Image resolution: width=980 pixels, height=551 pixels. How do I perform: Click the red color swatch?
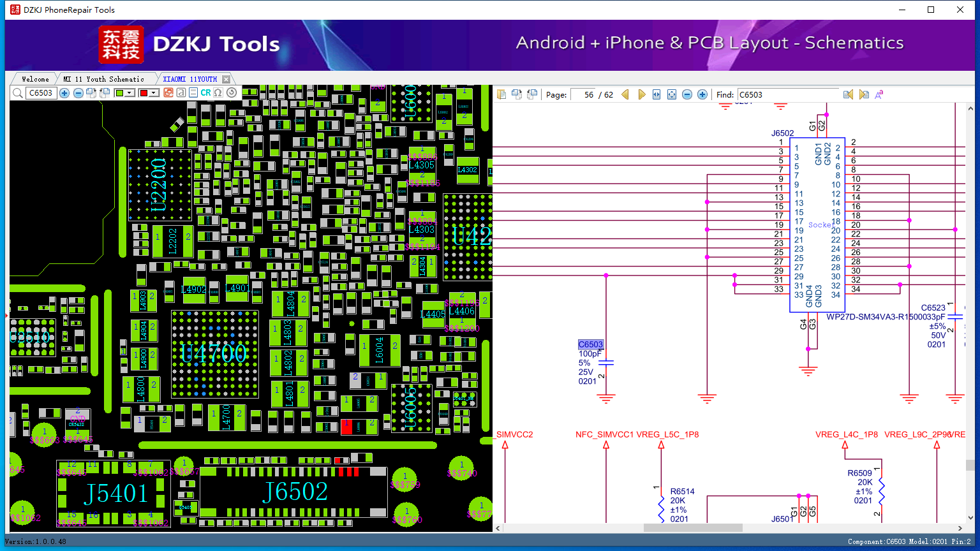pyautogui.click(x=144, y=93)
